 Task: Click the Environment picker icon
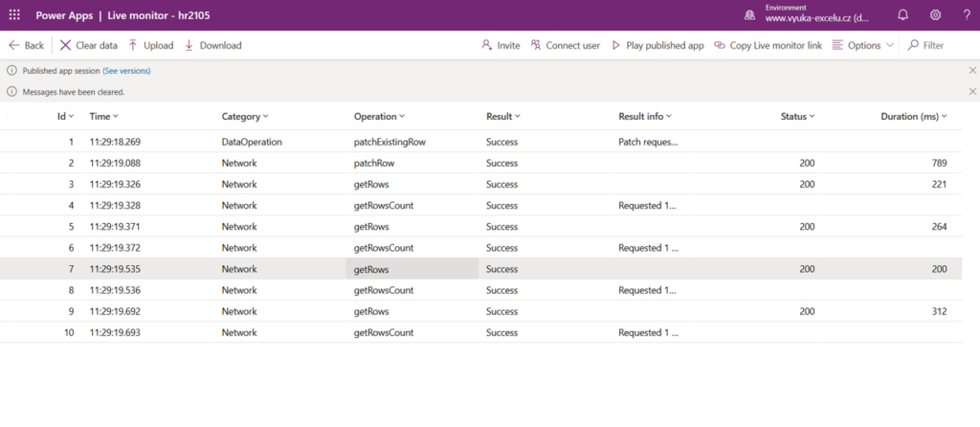click(749, 15)
